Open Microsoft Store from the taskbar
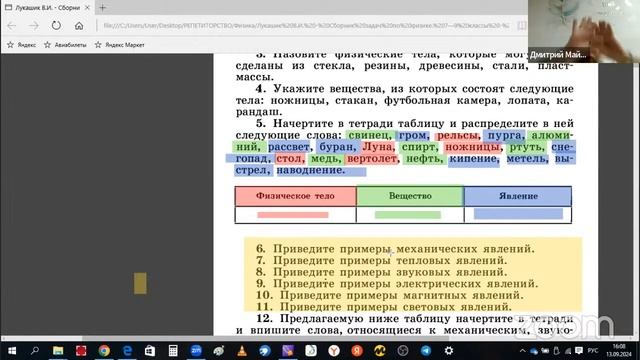This screenshot has width=640, height=360. pos(150,351)
